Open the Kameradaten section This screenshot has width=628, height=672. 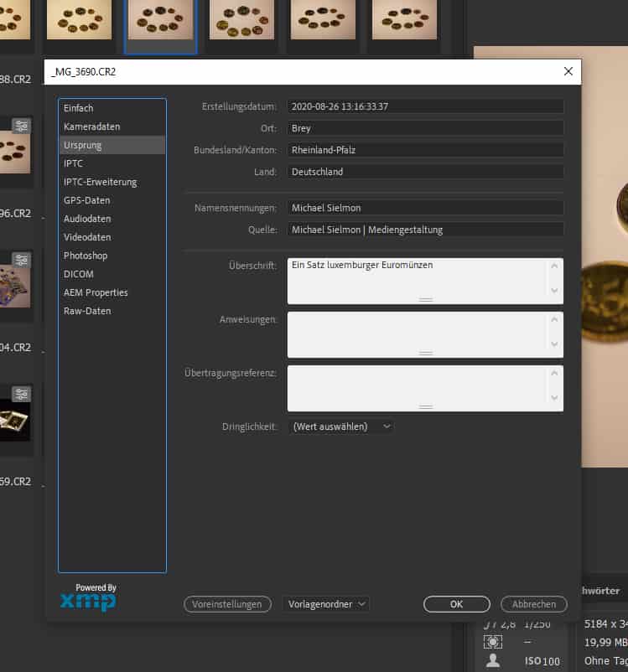point(112,127)
